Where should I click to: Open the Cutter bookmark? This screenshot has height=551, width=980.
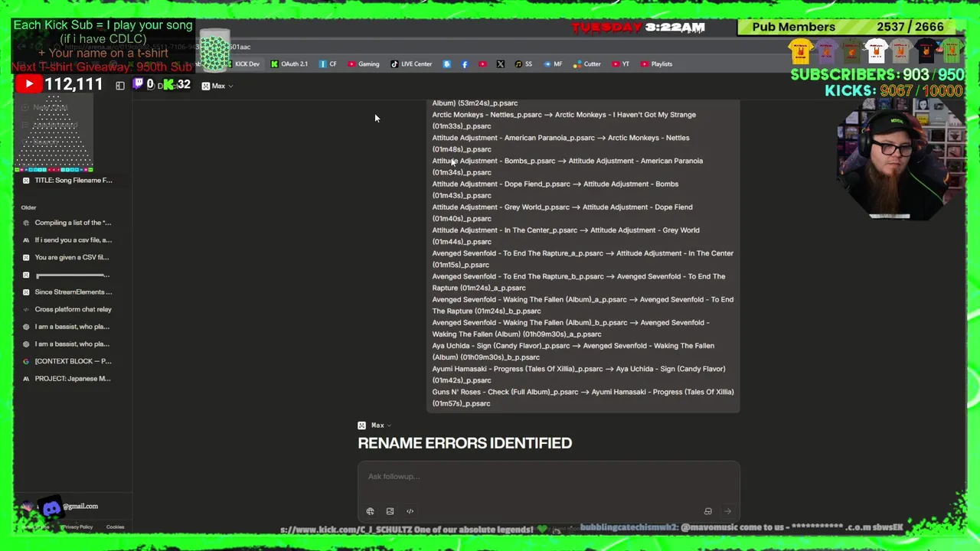point(587,64)
